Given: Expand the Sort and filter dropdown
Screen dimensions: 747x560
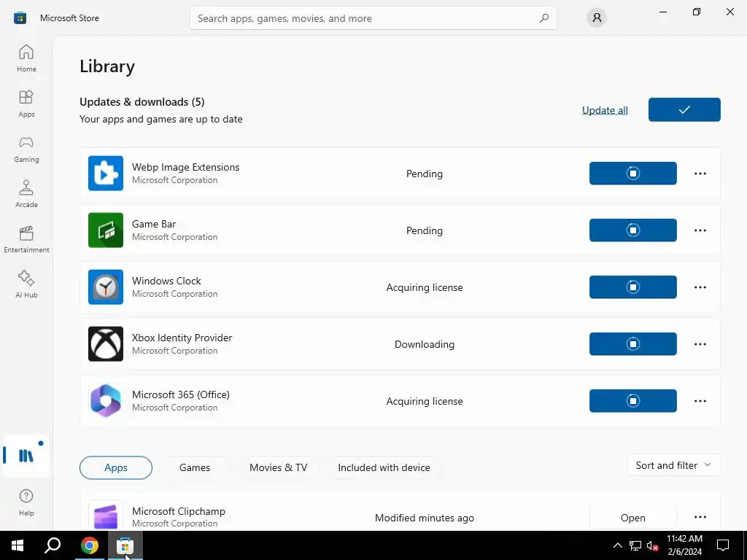Looking at the screenshot, I should click(673, 465).
